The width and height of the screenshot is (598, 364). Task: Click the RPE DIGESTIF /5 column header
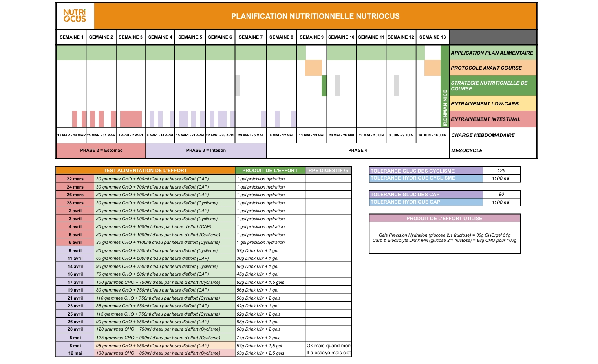click(x=328, y=171)
